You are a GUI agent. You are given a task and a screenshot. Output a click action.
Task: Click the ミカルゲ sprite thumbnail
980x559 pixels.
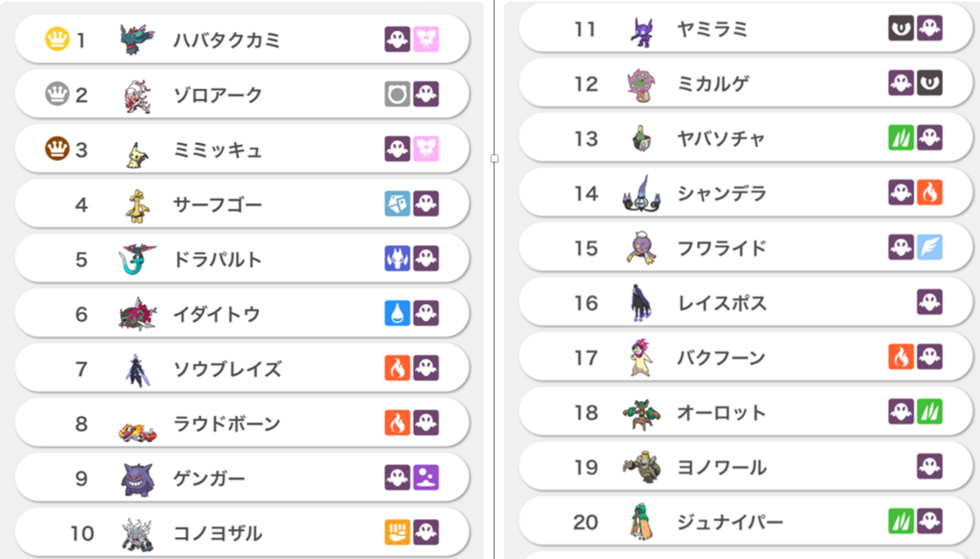(641, 84)
